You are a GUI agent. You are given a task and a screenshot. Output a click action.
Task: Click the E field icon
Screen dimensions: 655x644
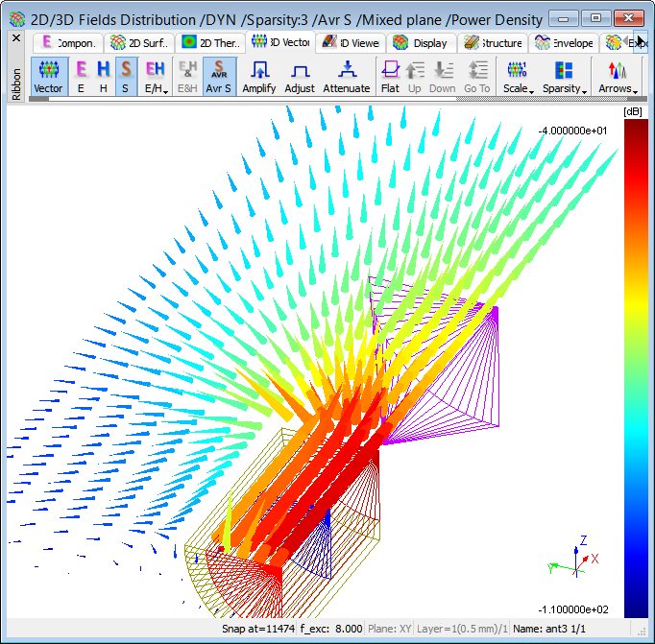(x=82, y=76)
